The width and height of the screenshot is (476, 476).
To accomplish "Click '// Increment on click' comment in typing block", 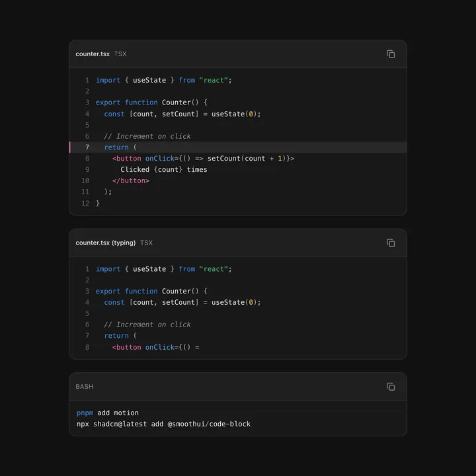I will click(x=147, y=325).
